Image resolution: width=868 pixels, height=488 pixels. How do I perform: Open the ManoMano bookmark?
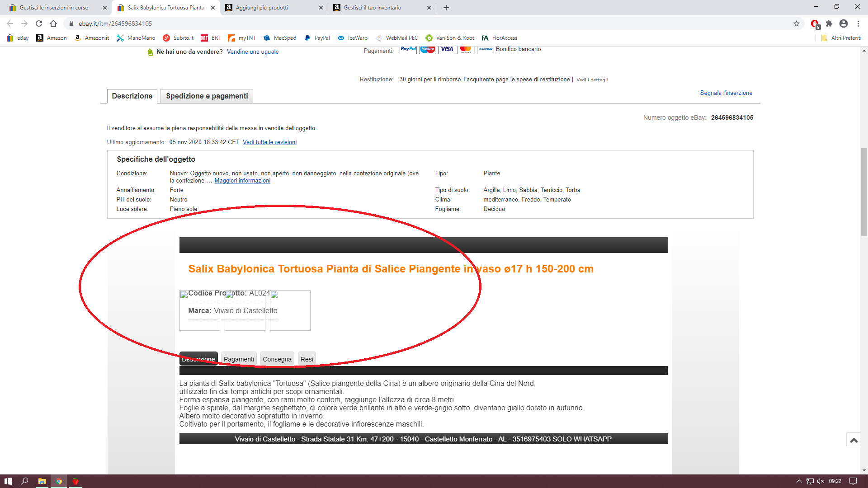(136, 38)
